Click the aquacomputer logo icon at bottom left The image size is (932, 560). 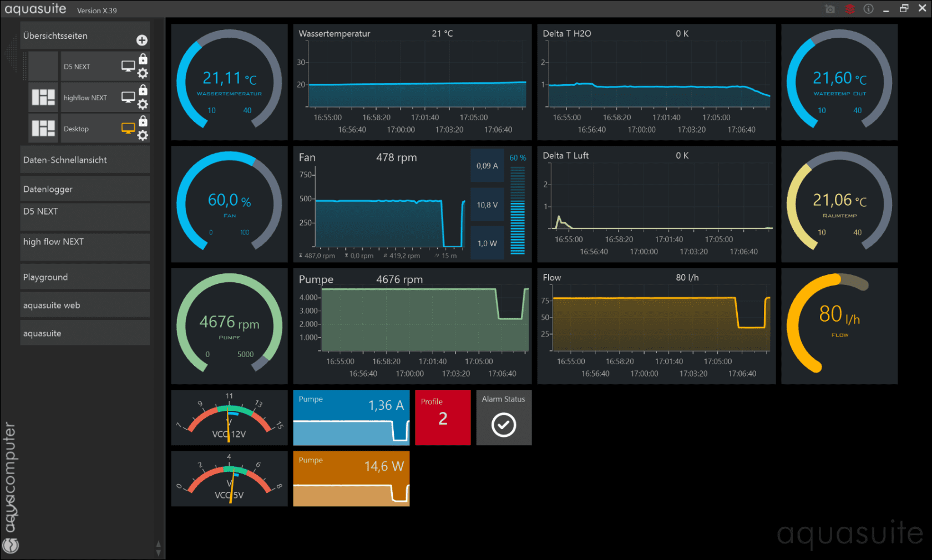[11, 546]
